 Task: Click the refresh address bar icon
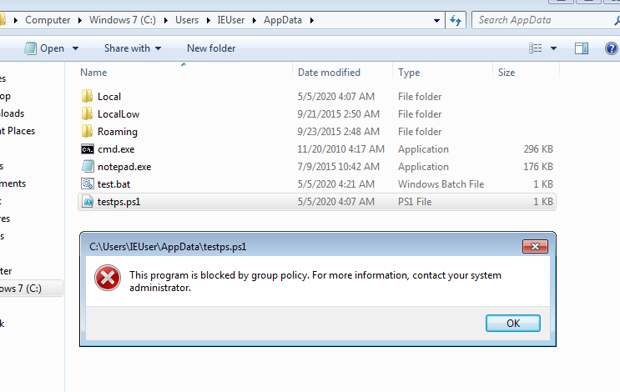[x=456, y=20]
